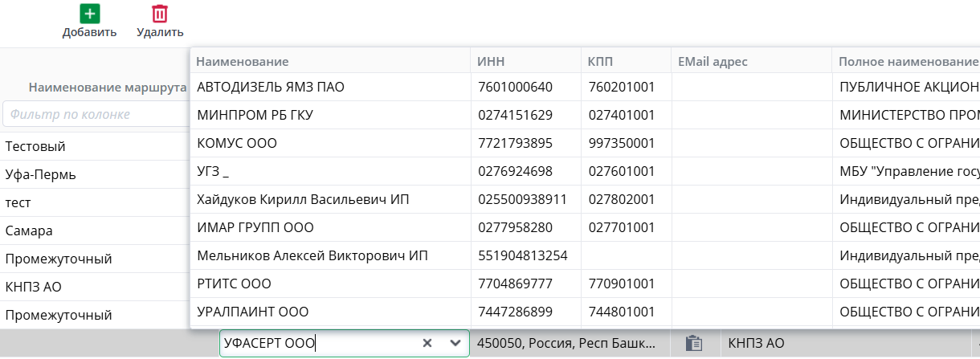Sort by ИНН column header
The height and width of the screenshot is (359, 980).
490,62
